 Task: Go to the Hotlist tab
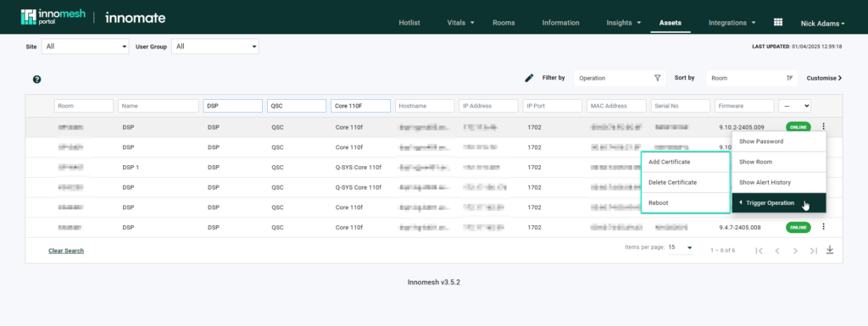pyautogui.click(x=409, y=23)
